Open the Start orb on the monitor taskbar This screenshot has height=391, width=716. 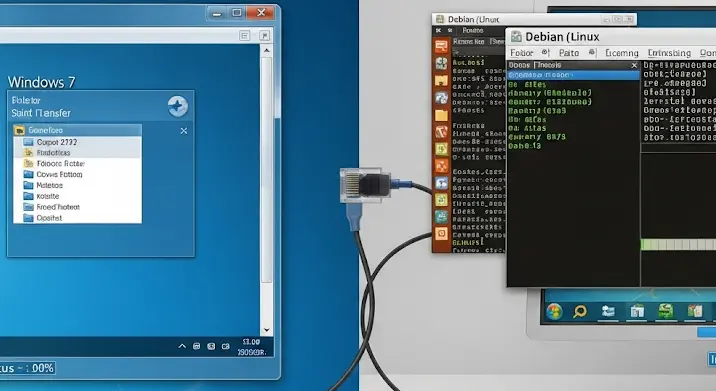(x=554, y=312)
